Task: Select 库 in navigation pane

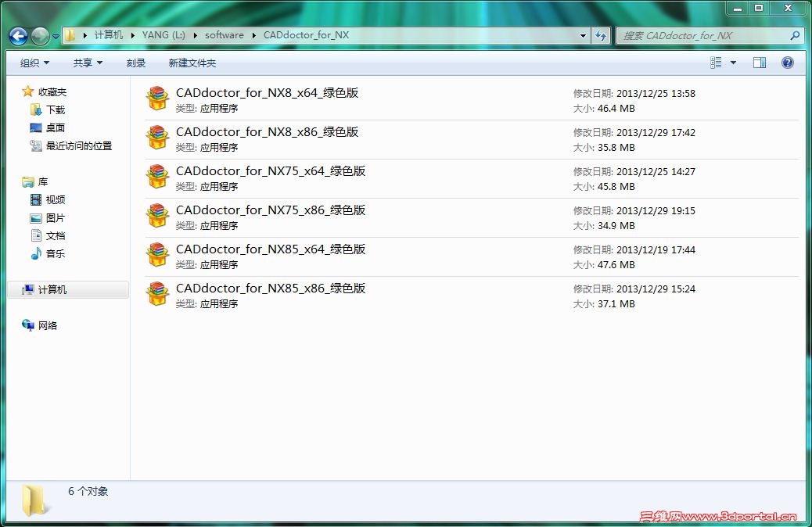Action: (x=42, y=181)
